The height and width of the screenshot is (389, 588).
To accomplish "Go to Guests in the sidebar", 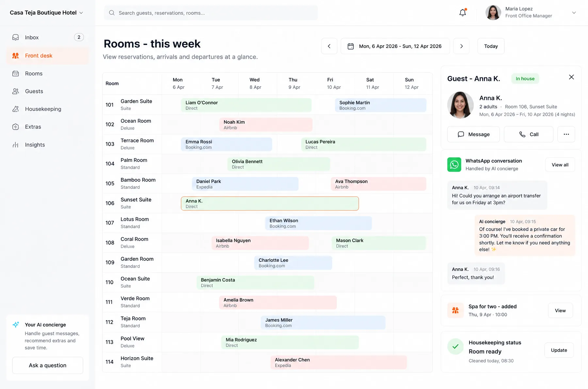I will point(47,91).
